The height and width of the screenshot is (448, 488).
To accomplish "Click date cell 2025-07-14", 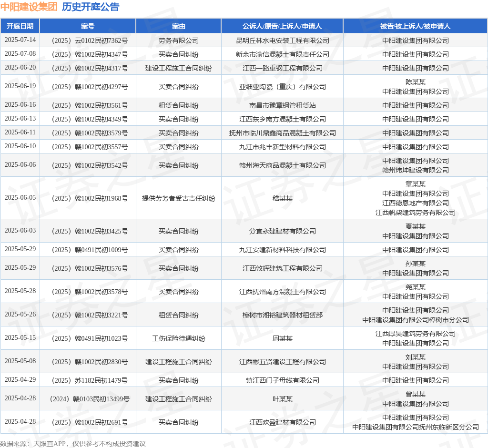I will click(x=20, y=40).
